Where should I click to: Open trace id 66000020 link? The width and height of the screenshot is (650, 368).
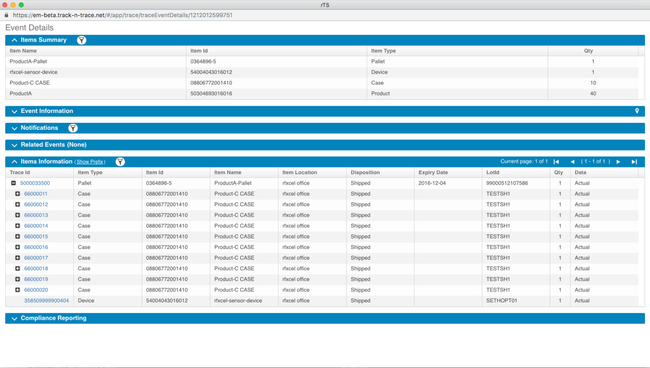(x=36, y=290)
